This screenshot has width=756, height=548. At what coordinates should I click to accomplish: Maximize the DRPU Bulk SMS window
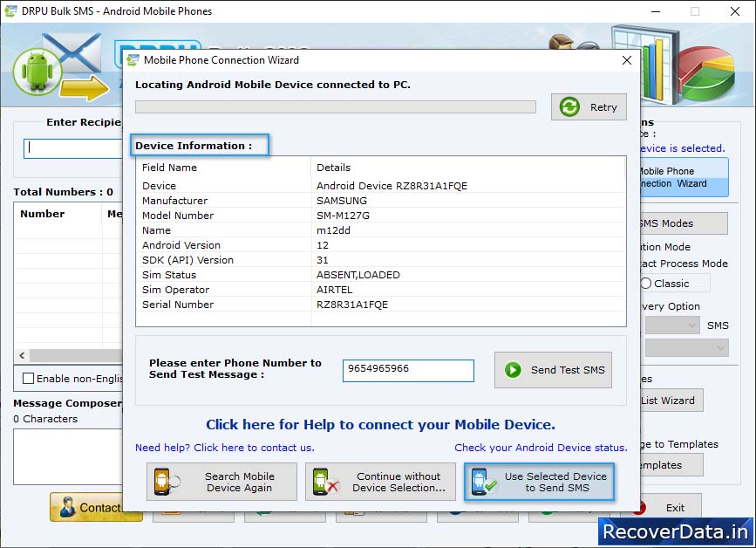(x=695, y=11)
